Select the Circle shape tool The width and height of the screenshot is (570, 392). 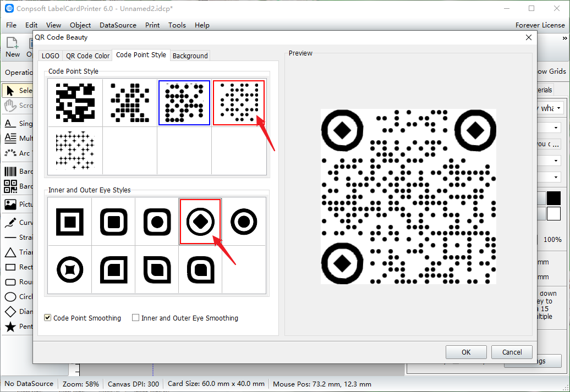(17, 297)
